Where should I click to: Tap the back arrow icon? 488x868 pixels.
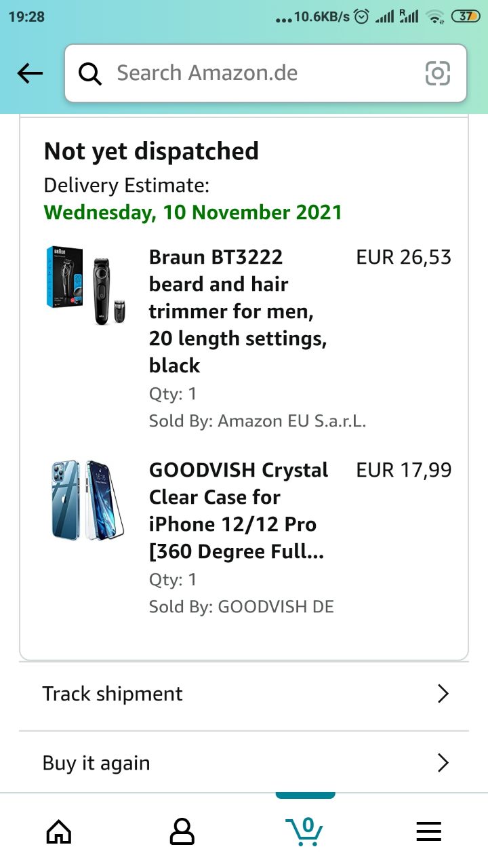click(x=30, y=73)
